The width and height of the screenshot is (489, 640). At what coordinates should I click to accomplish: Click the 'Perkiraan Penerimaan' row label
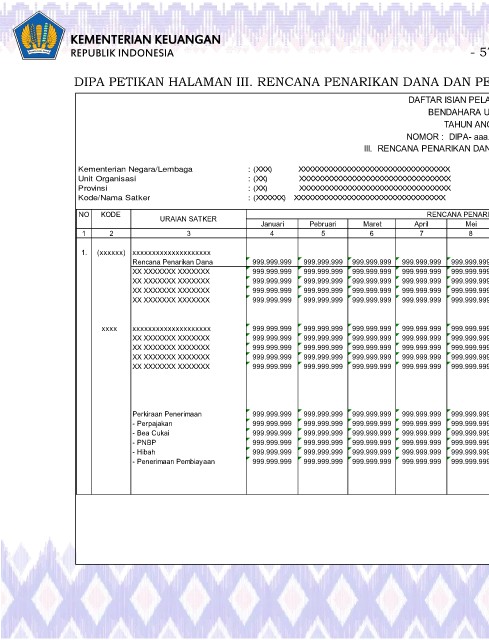[167, 414]
